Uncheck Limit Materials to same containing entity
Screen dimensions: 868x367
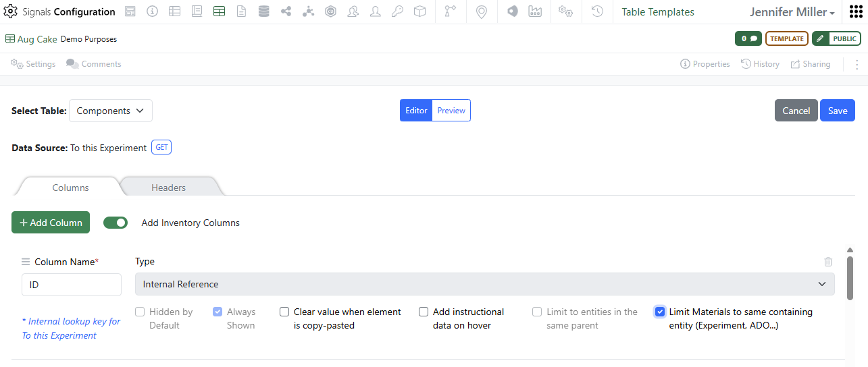[660, 312]
